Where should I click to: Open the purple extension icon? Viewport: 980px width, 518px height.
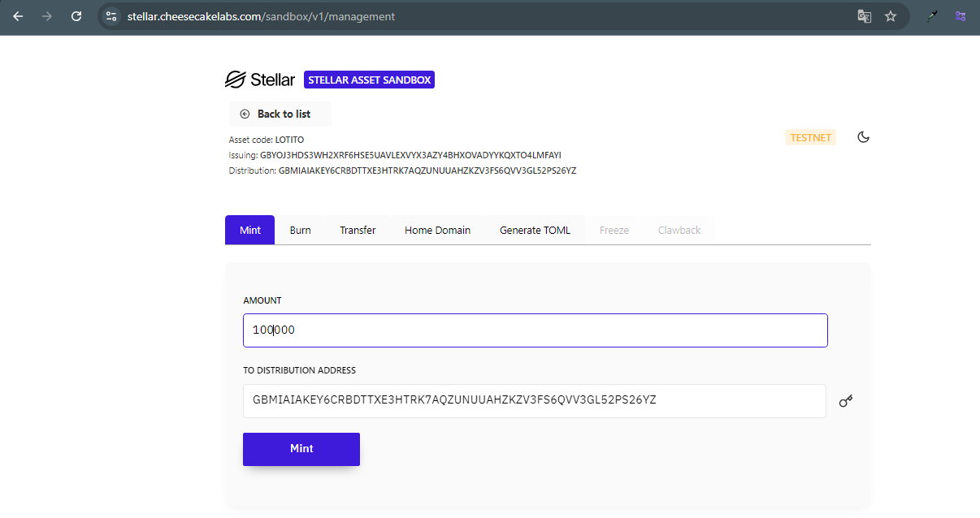tap(960, 16)
